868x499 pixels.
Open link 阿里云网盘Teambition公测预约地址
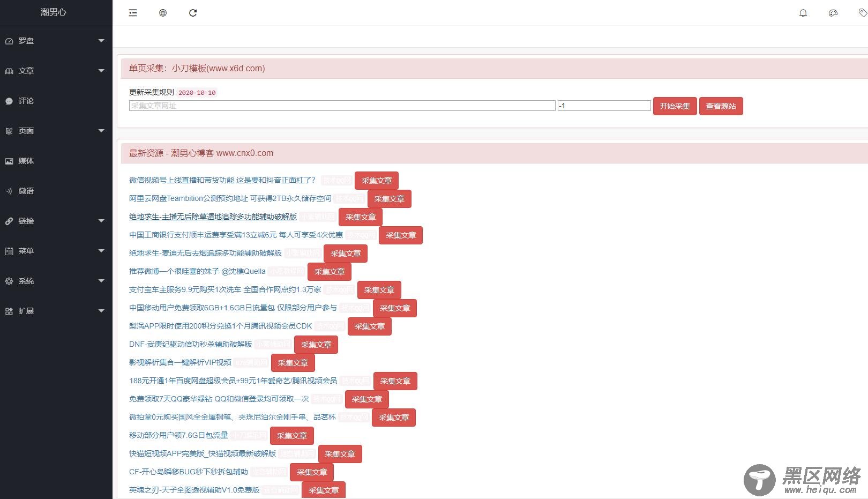coord(230,198)
